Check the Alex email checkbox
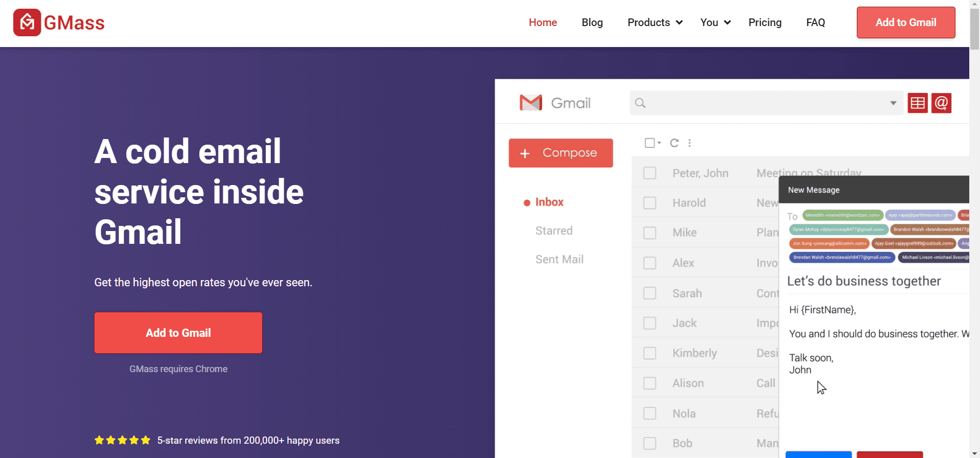The height and width of the screenshot is (458, 980). (x=650, y=263)
